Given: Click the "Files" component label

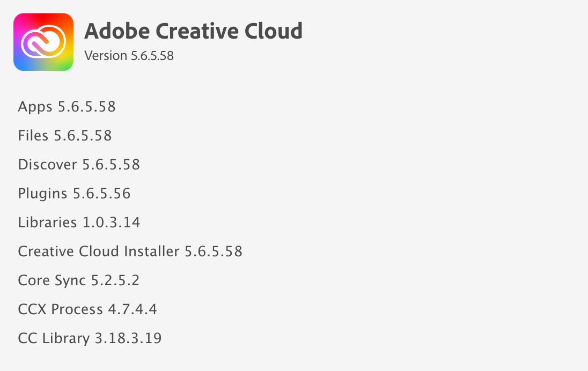Looking at the screenshot, I should 33,135.
